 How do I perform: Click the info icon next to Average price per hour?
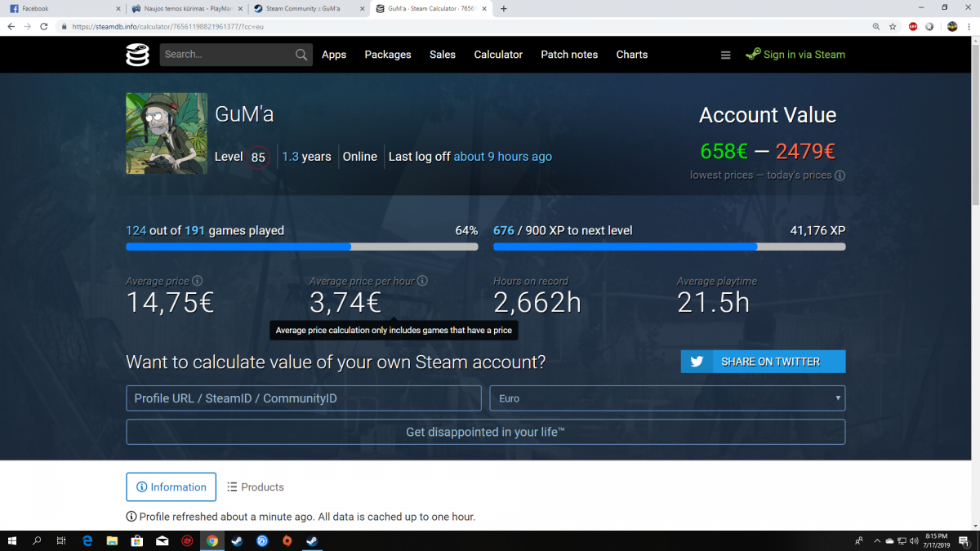click(423, 281)
